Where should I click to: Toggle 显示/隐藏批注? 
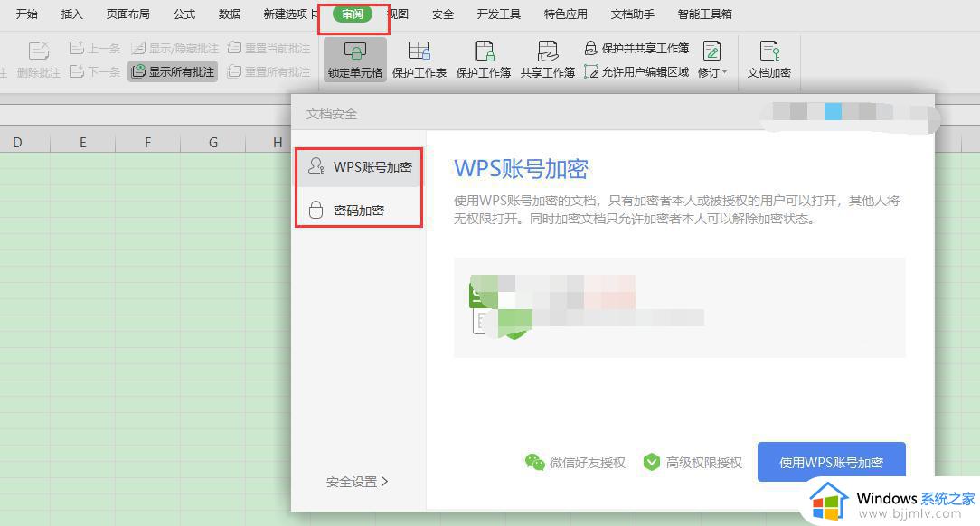175,48
